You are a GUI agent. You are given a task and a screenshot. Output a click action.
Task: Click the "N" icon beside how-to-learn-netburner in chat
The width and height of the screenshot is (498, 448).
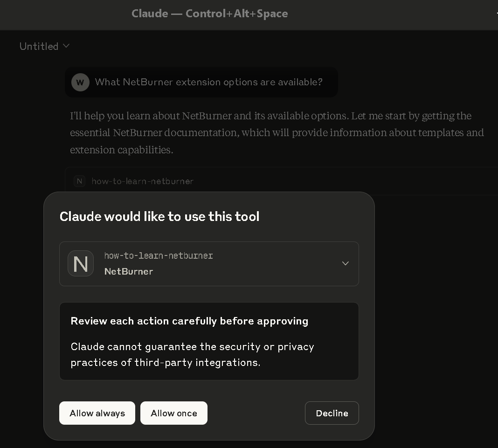[79, 181]
